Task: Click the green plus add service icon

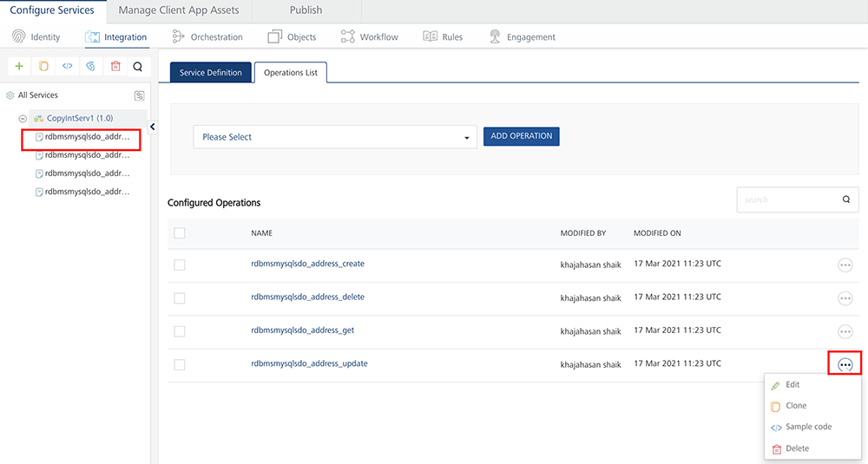Action: coord(20,67)
